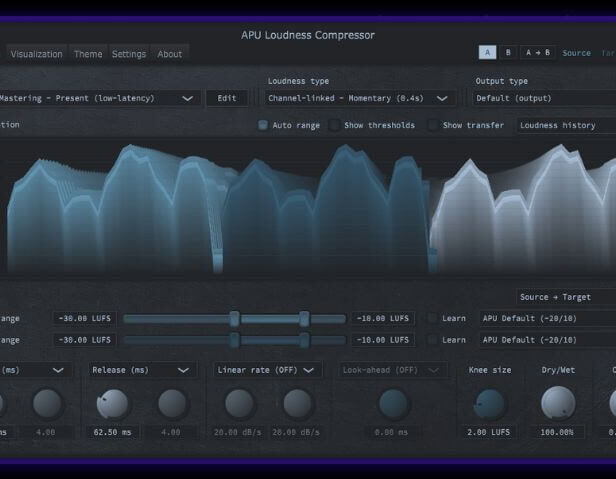The width and height of the screenshot is (616, 479).
Task: Enable Show thresholds checkbox
Action: pos(334,125)
